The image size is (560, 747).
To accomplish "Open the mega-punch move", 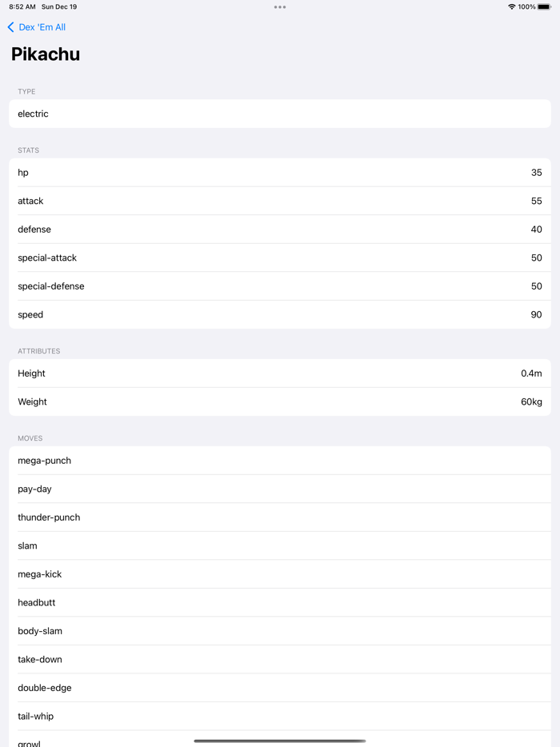I will (x=280, y=461).
